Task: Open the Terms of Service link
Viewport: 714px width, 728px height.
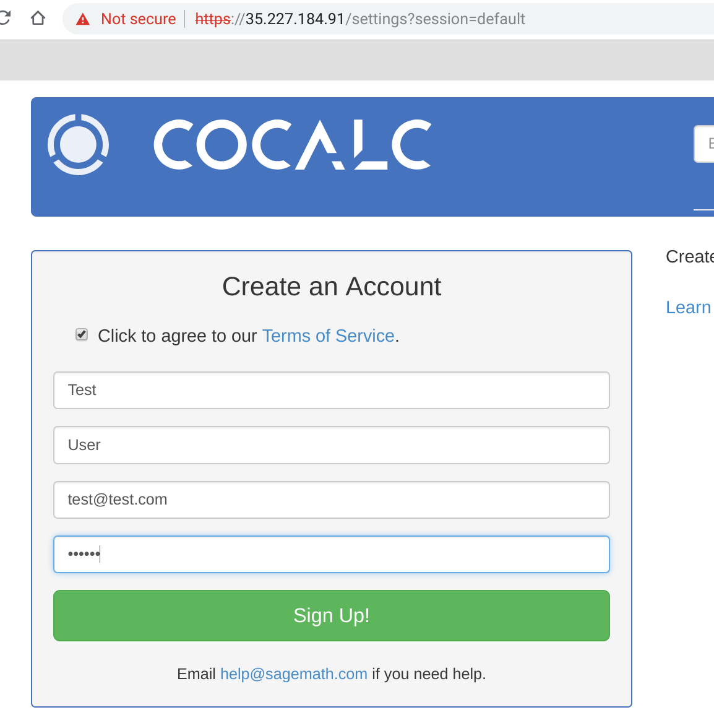Action: (329, 336)
